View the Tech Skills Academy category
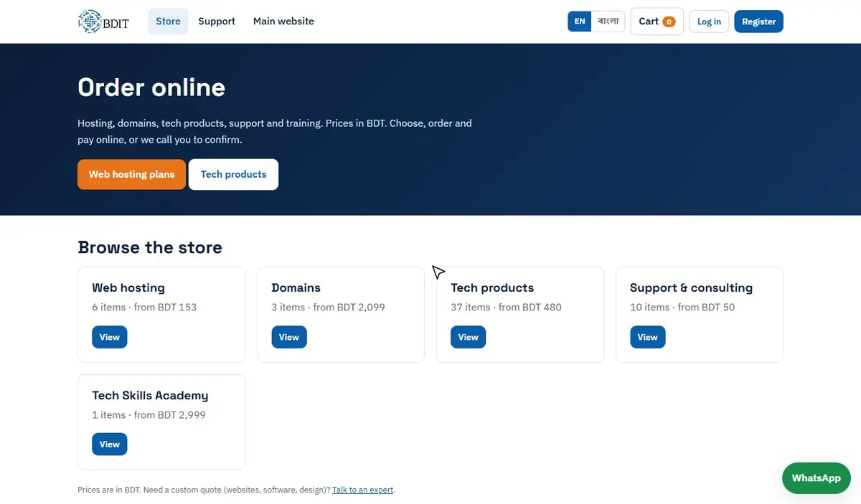 110,444
